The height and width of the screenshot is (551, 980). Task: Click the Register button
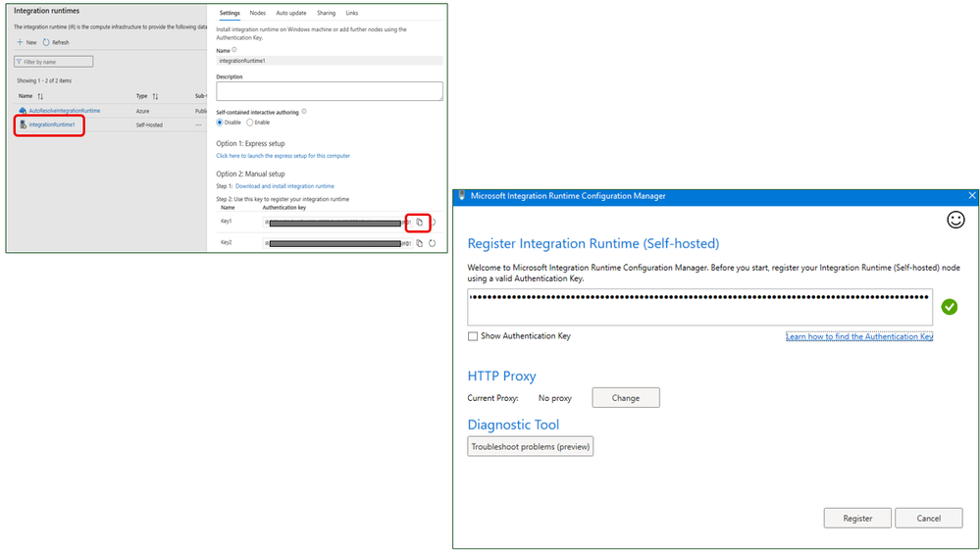point(857,519)
